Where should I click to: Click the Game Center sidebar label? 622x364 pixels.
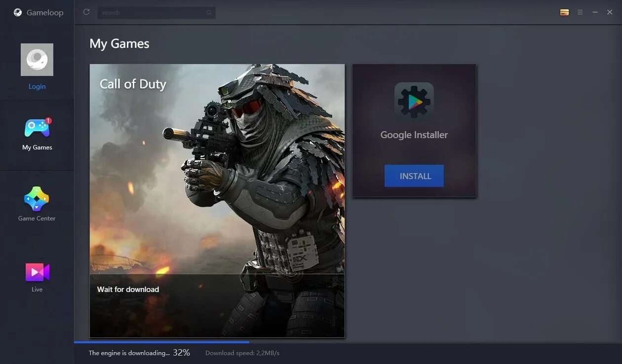click(37, 218)
